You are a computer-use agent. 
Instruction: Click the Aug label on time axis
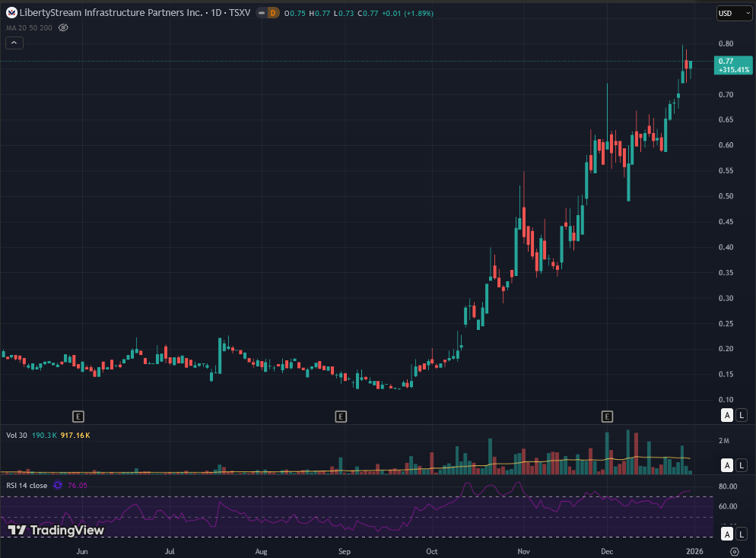[261, 551]
